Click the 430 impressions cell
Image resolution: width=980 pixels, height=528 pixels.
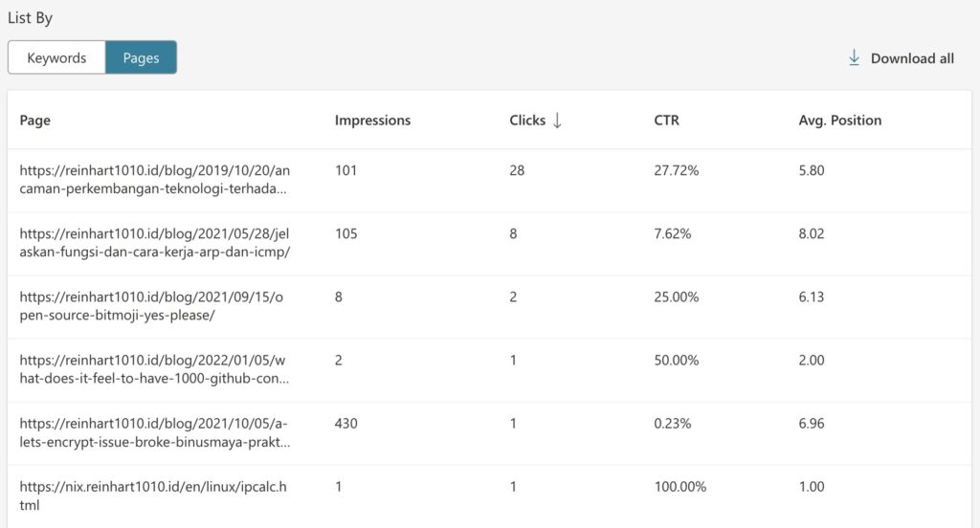click(345, 424)
